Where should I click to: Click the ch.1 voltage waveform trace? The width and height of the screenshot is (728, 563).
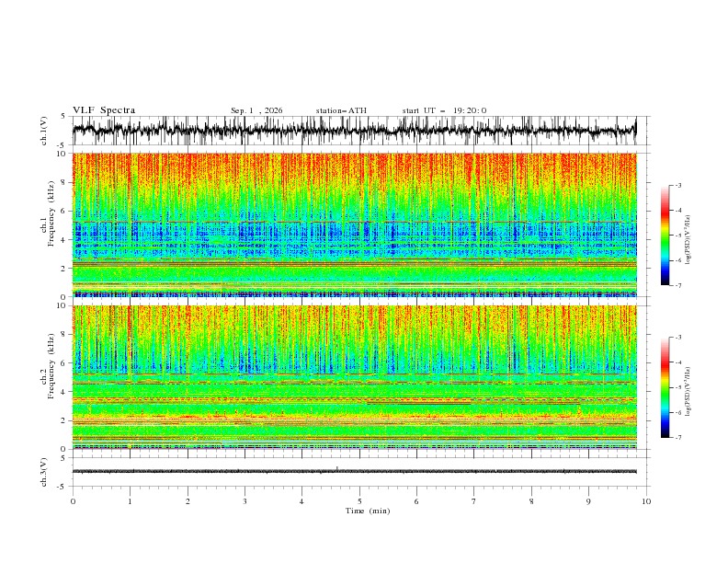[x=354, y=130]
